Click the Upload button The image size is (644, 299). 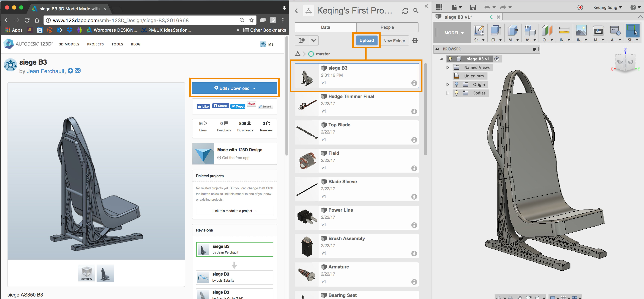pyautogui.click(x=367, y=40)
